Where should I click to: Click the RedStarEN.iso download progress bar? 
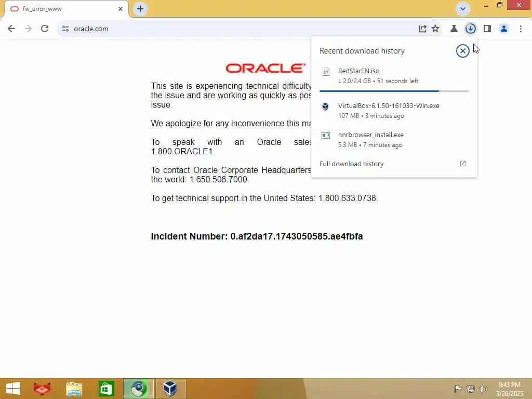[394, 91]
